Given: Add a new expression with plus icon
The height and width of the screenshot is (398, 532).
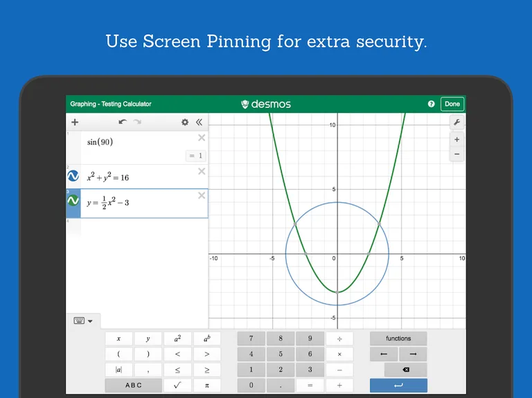Looking at the screenshot, I should tap(75, 122).
